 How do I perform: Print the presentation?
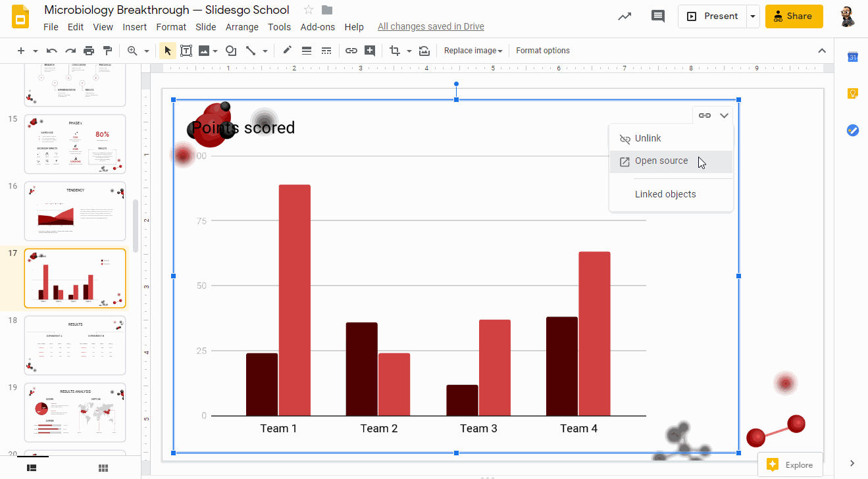89,51
